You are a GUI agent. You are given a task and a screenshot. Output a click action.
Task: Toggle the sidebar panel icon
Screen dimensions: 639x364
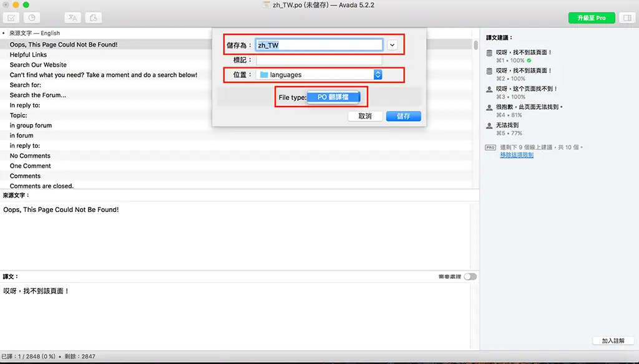click(x=627, y=18)
